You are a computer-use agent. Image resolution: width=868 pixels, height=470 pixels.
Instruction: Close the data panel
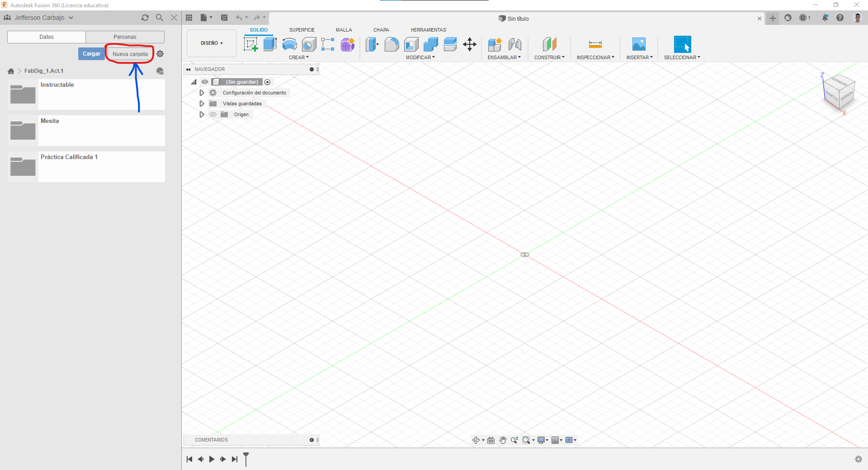coord(174,18)
